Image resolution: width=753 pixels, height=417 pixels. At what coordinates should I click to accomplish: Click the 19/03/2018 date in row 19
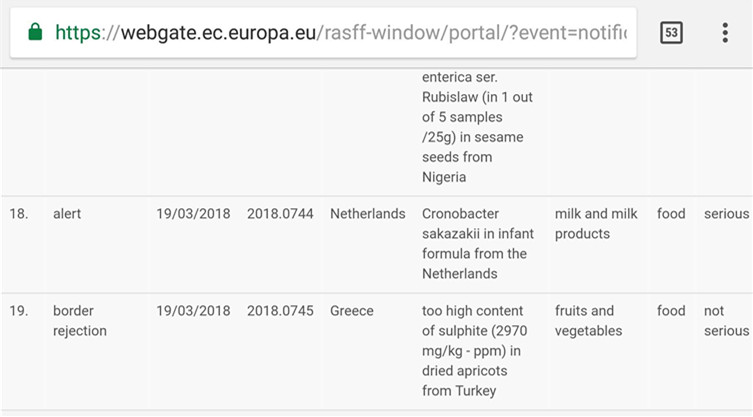click(193, 311)
